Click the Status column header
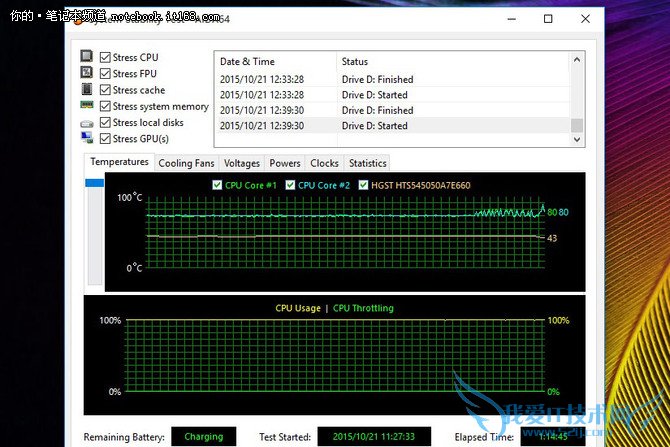The height and width of the screenshot is (447, 670). click(453, 62)
